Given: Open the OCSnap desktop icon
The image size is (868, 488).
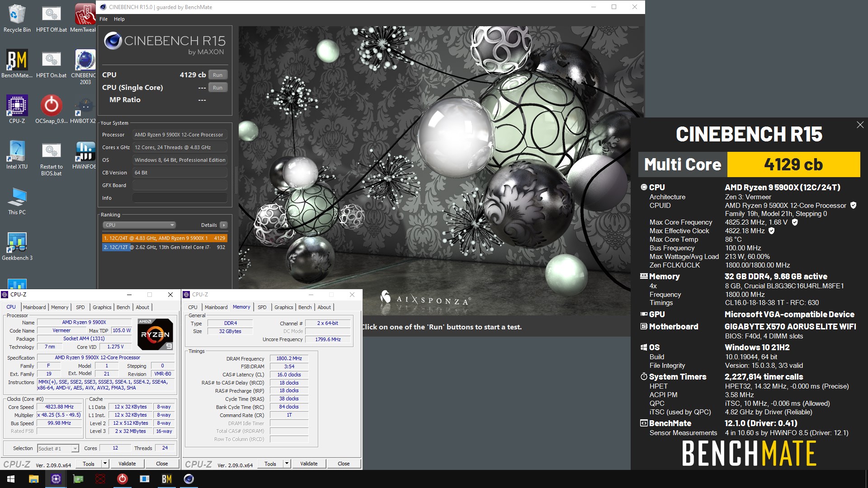Looking at the screenshot, I should click(x=51, y=109).
